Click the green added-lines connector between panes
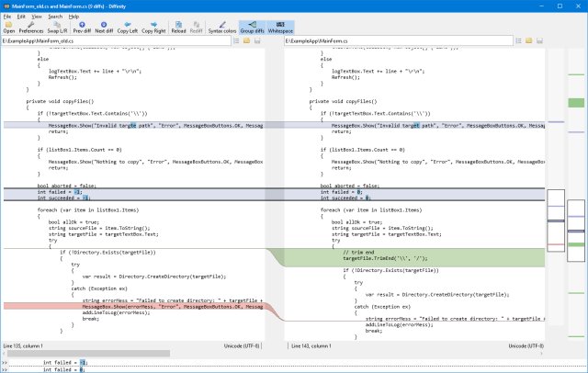588x373 pixels. coord(275,257)
